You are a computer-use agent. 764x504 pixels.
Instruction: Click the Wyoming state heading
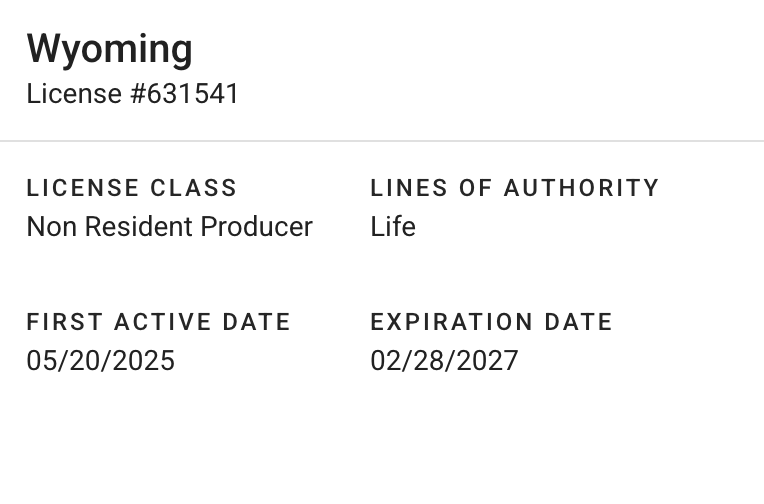109,49
